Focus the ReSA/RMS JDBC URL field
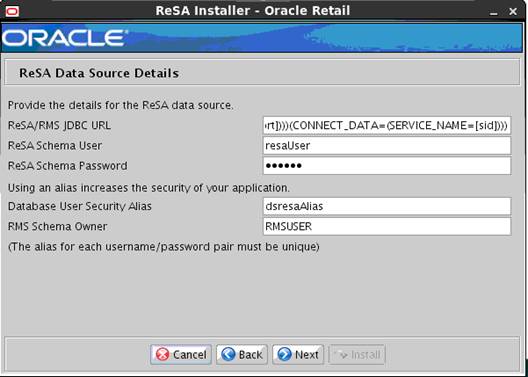Image resolution: width=528 pixels, height=377 pixels. pyautogui.click(x=387, y=126)
